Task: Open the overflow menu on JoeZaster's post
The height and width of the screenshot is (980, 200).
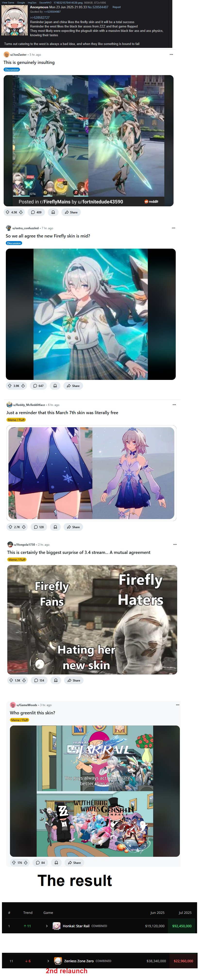Action: click(x=171, y=54)
